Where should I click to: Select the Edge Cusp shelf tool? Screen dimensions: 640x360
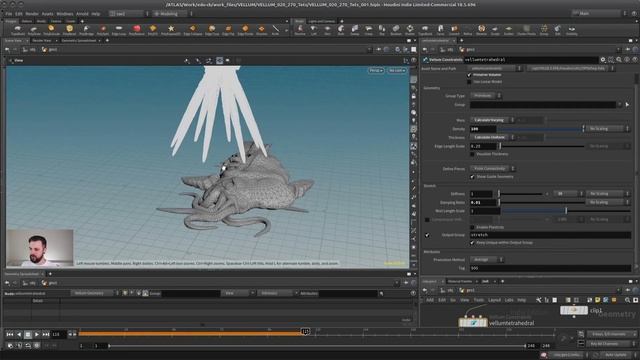[x=212, y=29]
